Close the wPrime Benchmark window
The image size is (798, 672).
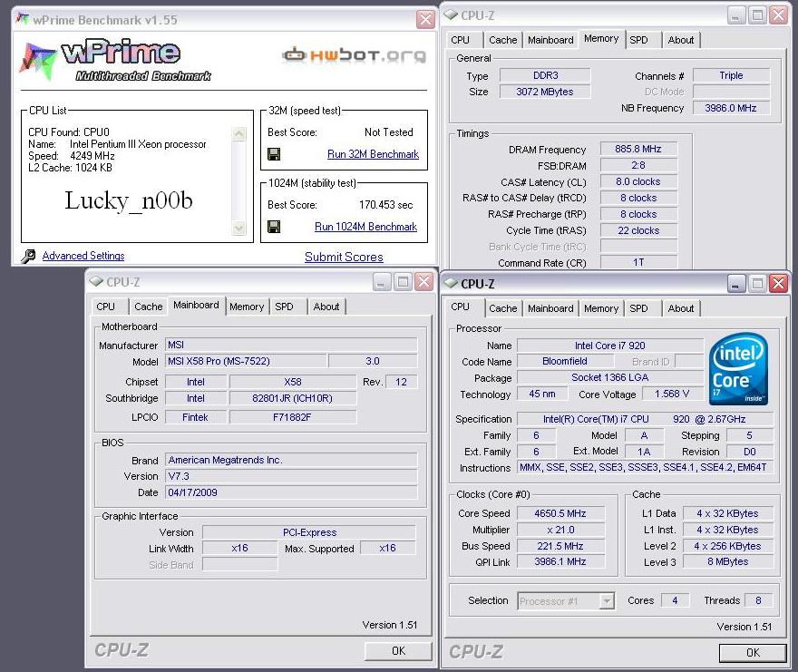pyautogui.click(x=425, y=20)
